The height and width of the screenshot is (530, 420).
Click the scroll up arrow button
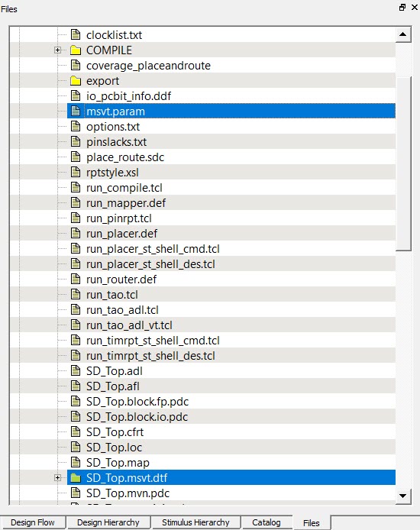point(403,34)
